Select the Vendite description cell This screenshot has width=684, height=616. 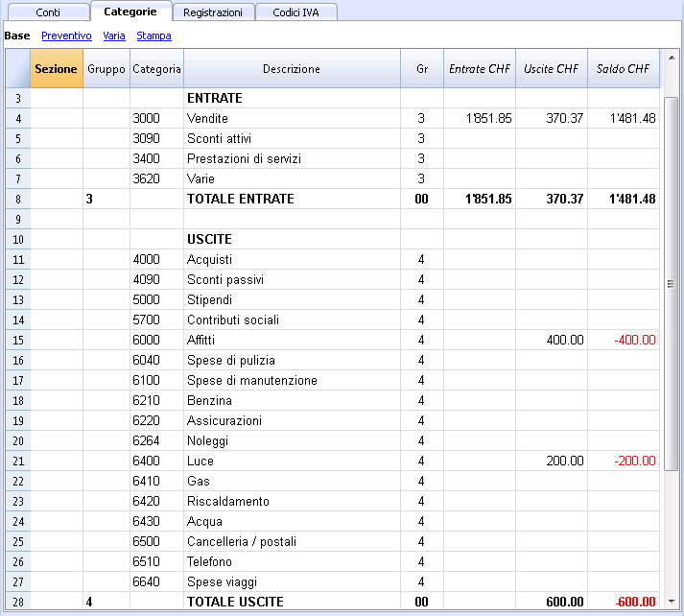[292, 118]
